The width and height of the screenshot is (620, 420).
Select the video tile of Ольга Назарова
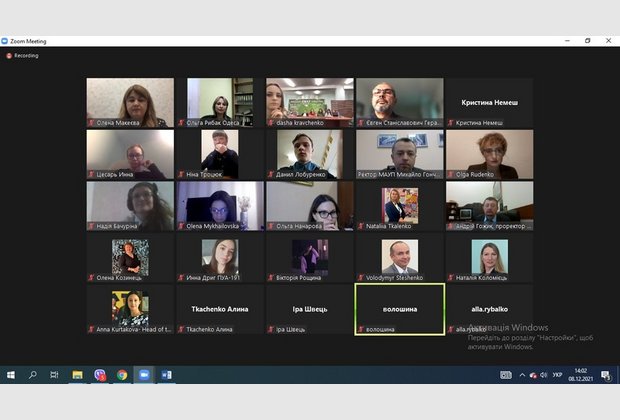pyautogui.click(x=310, y=206)
